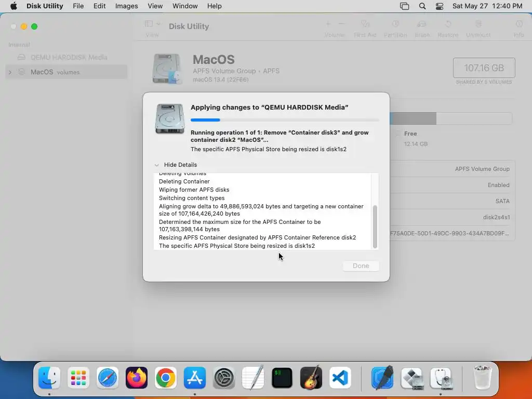The height and width of the screenshot is (399, 532).
Task: Open the Apple menu
Action: 14,6
